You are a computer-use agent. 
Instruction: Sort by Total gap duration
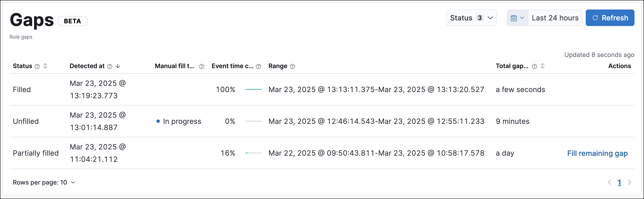543,66
